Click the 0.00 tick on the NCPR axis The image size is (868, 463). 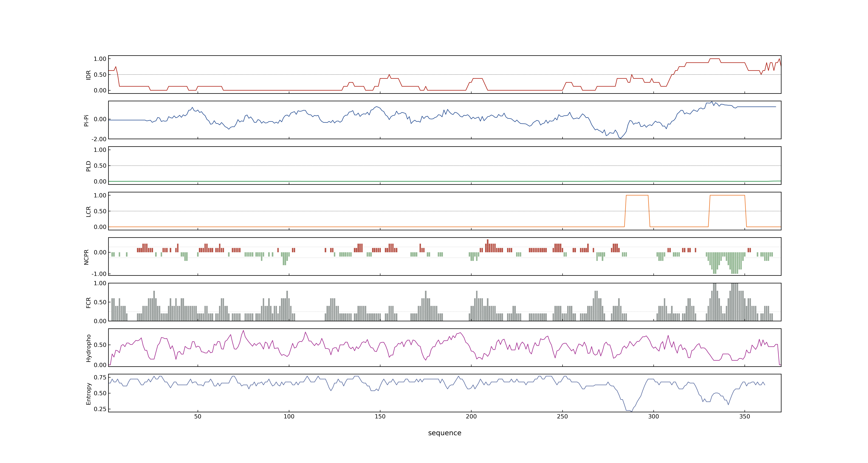point(100,252)
